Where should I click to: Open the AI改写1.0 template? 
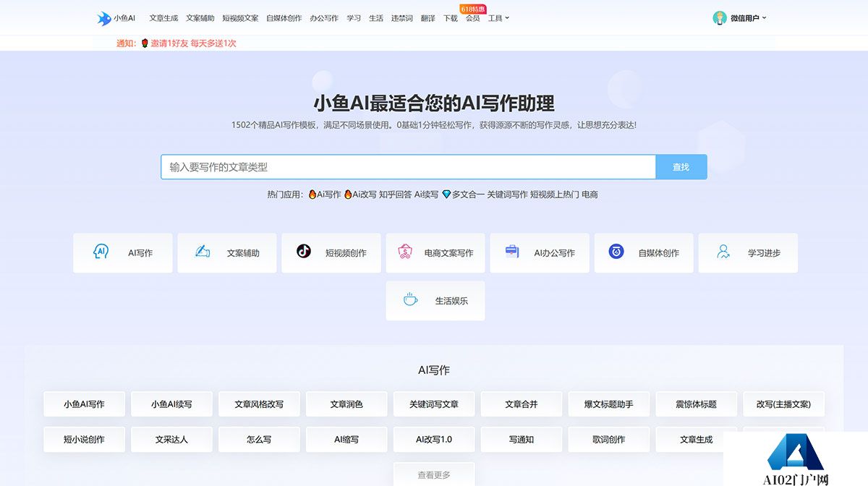(x=434, y=439)
